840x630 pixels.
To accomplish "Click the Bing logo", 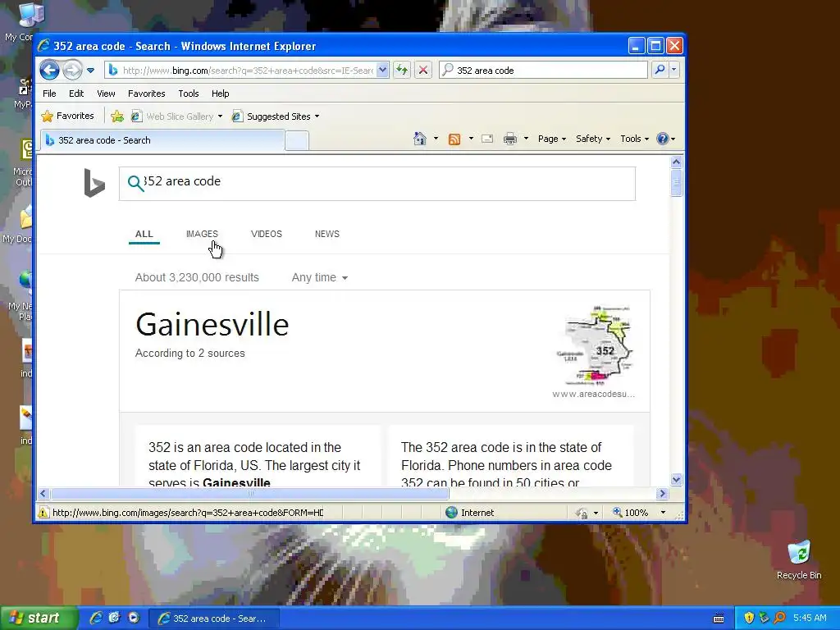I will tap(94, 183).
